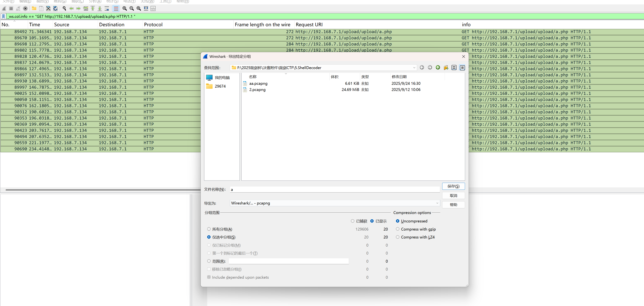
Task: Choose Compress with gzip option
Action: (x=398, y=229)
